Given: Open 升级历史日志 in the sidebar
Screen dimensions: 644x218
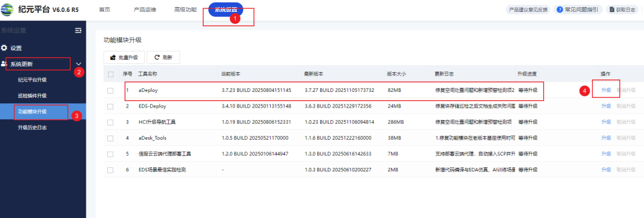Looking at the screenshot, I should point(32,128).
